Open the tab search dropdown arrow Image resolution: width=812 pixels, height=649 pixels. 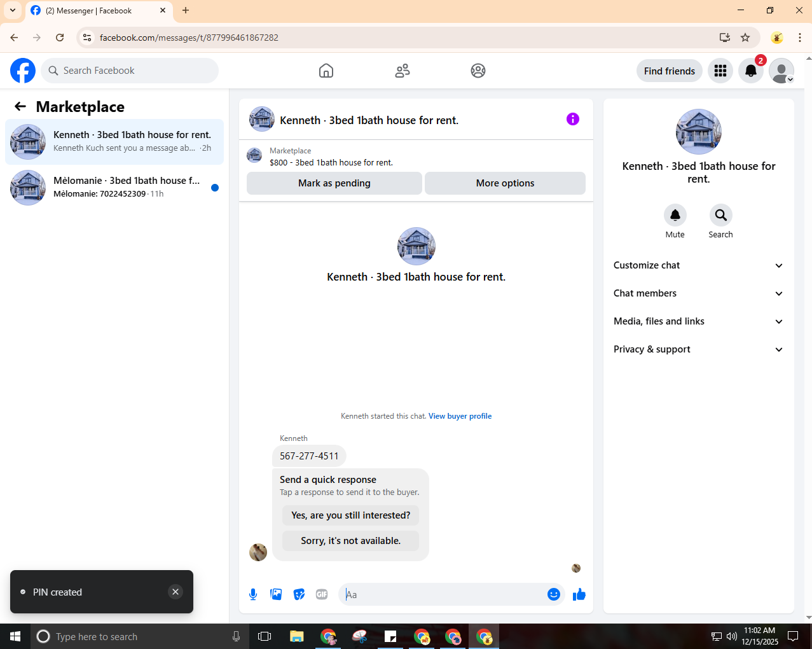coord(13,10)
